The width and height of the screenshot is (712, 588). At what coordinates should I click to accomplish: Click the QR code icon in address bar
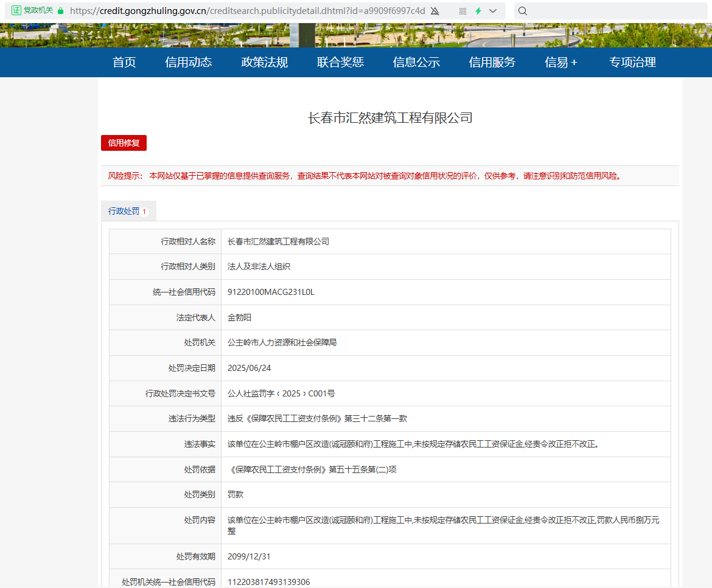coord(462,11)
